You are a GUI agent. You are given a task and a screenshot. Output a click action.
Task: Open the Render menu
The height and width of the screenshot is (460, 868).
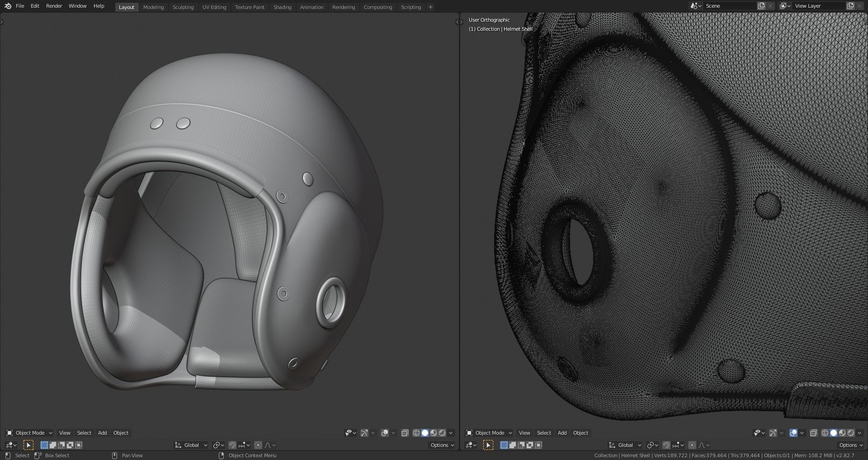click(54, 6)
